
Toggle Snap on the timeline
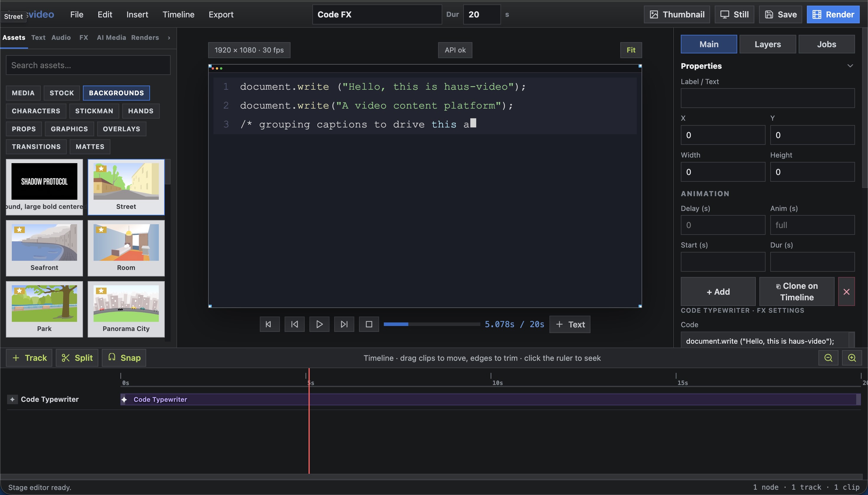124,358
